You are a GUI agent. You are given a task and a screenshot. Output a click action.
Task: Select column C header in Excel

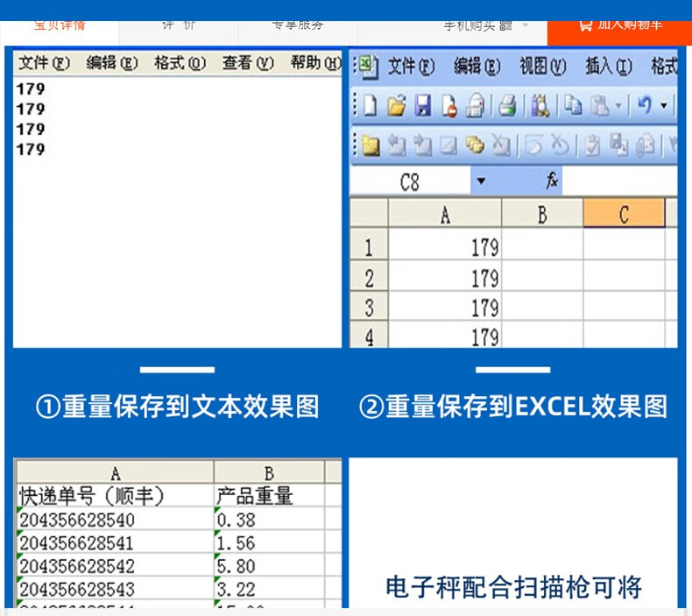pos(624,215)
